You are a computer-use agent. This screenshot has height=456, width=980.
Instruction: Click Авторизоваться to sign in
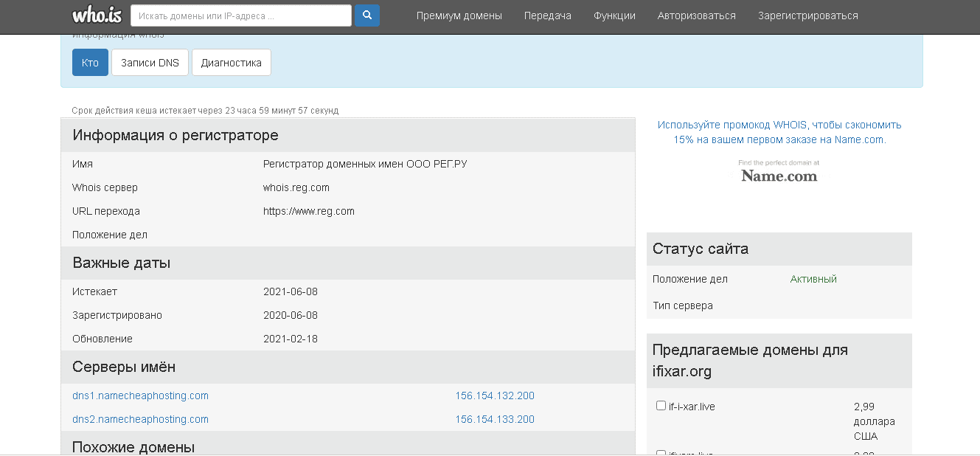[x=696, y=15]
